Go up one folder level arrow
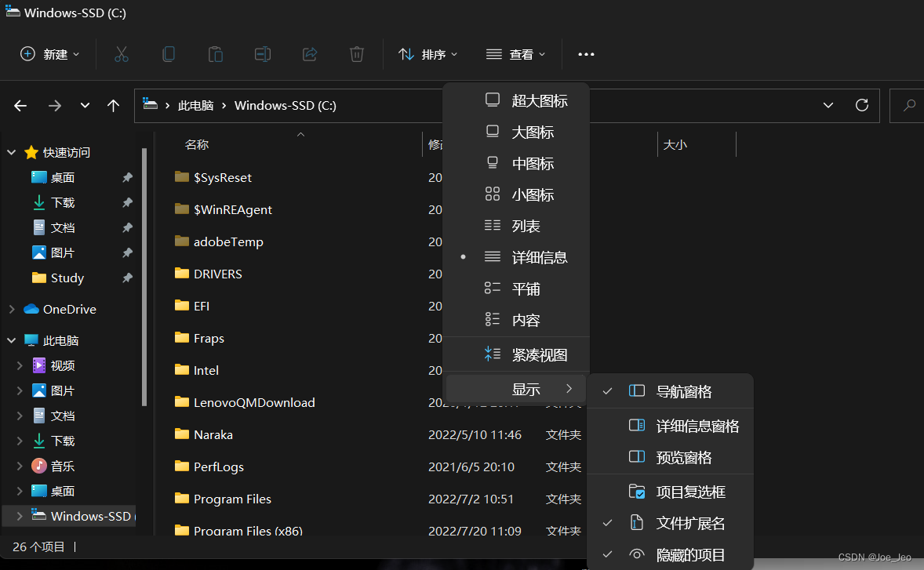This screenshot has width=924, height=570. coord(113,105)
